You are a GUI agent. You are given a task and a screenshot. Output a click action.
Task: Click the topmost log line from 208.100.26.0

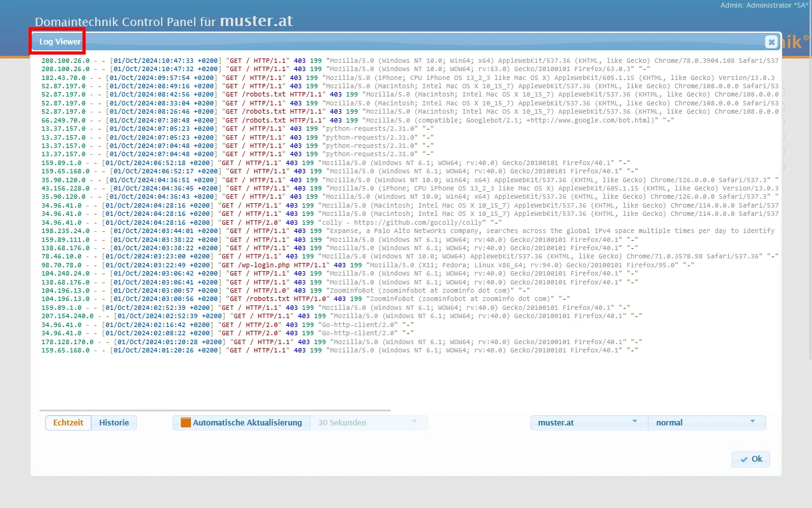pyautogui.click(x=254, y=60)
